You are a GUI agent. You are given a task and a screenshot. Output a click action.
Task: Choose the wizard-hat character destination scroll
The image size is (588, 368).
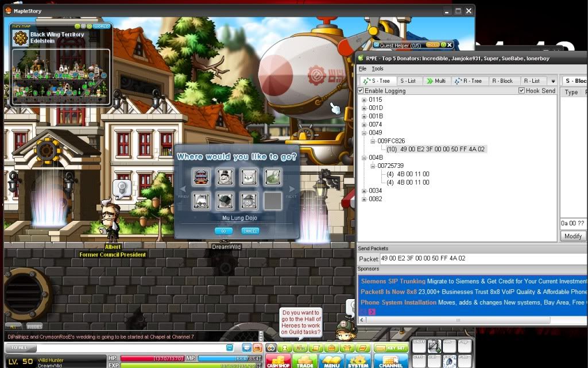(249, 201)
